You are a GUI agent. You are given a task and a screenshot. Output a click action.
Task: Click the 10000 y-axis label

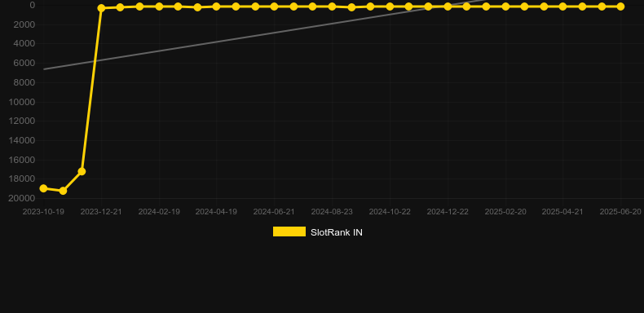(x=22, y=102)
